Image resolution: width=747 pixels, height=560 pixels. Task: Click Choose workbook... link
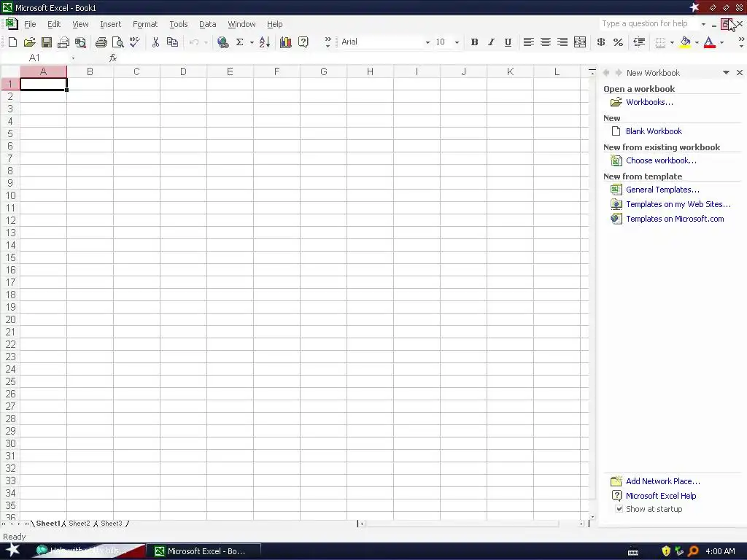click(661, 160)
